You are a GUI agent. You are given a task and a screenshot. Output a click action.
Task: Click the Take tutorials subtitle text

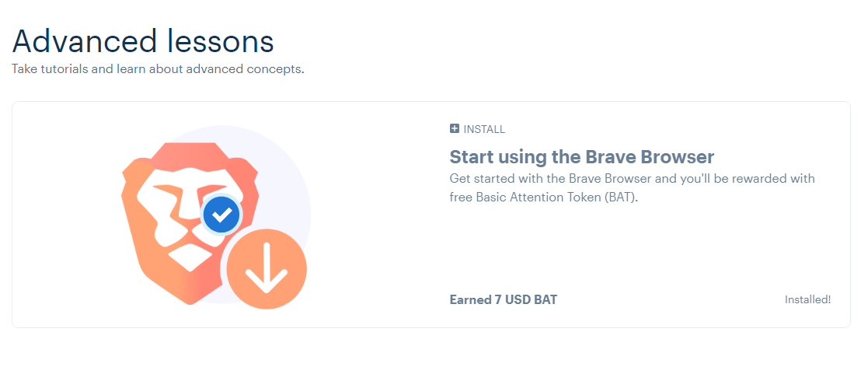(158, 70)
